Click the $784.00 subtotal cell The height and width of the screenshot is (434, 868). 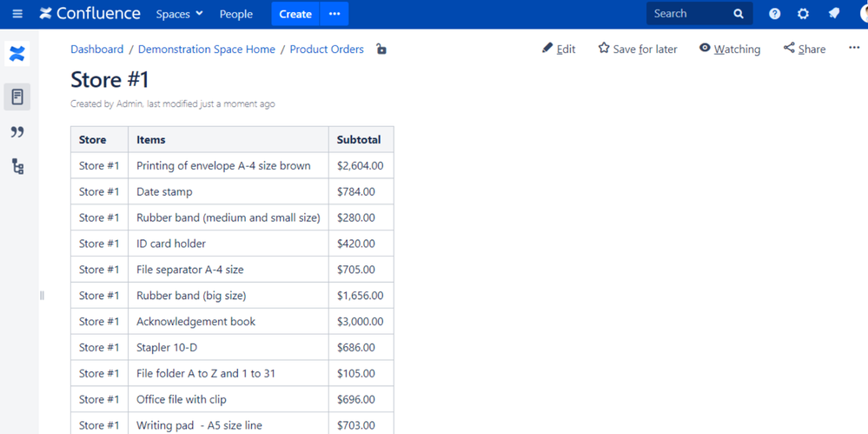361,192
